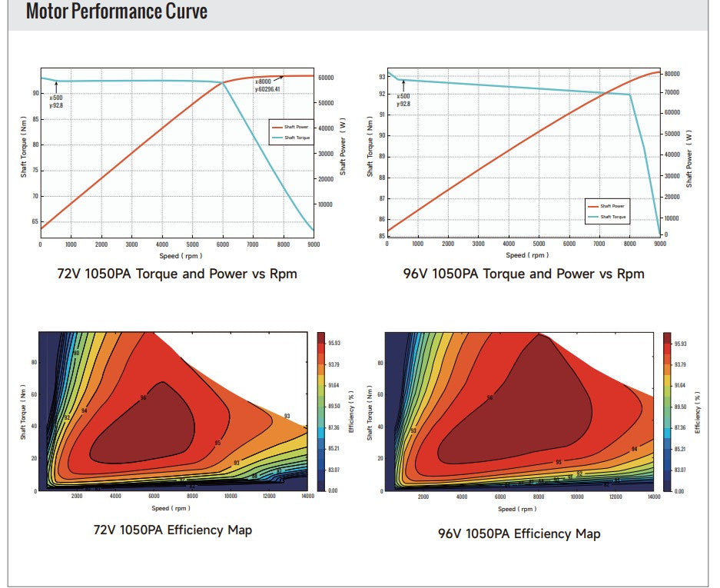Click Shaft Power (W) axis label on 96V chart
This screenshot has height=588, width=720.
click(x=689, y=159)
